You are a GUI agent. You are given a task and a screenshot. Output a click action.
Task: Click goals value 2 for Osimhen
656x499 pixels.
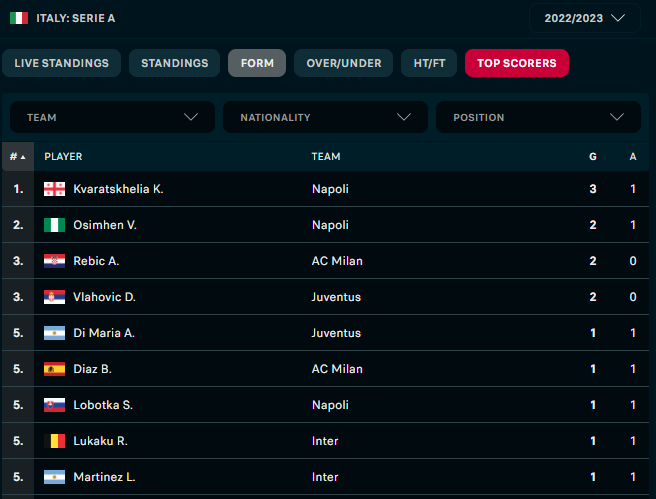click(x=593, y=225)
